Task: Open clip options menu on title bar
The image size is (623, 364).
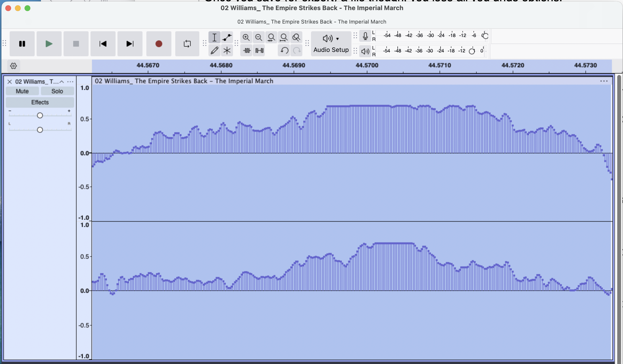Action: tap(604, 81)
